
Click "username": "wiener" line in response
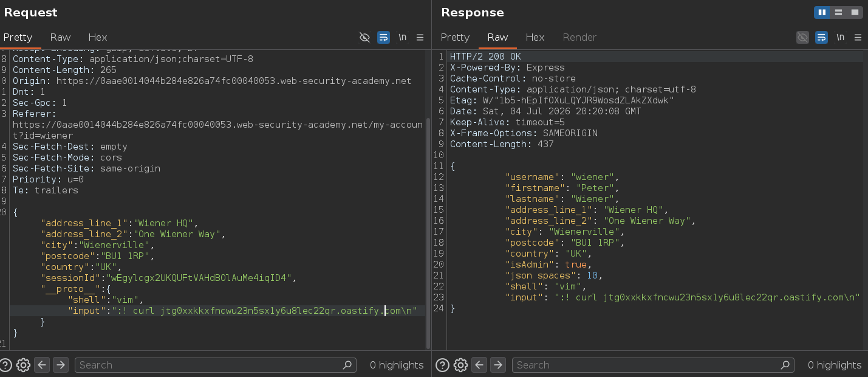click(562, 177)
